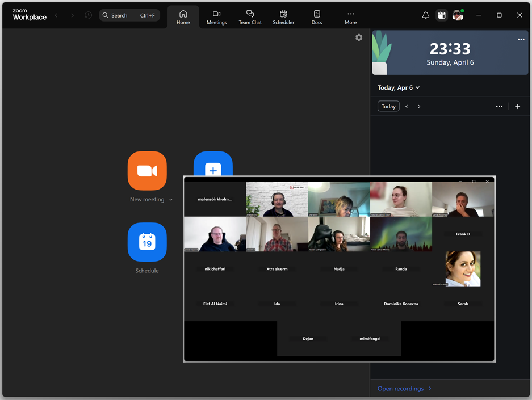This screenshot has width=532, height=400.
Task: Go to next day with right chevron
Action: (x=419, y=106)
